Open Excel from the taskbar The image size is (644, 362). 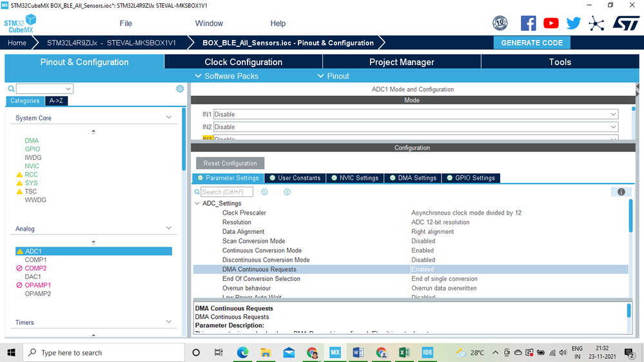click(404, 352)
